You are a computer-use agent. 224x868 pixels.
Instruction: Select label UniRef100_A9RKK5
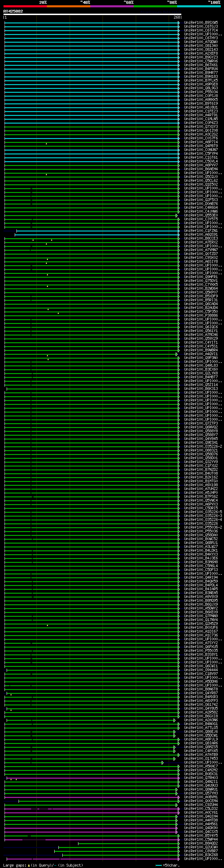click(201, 100)
